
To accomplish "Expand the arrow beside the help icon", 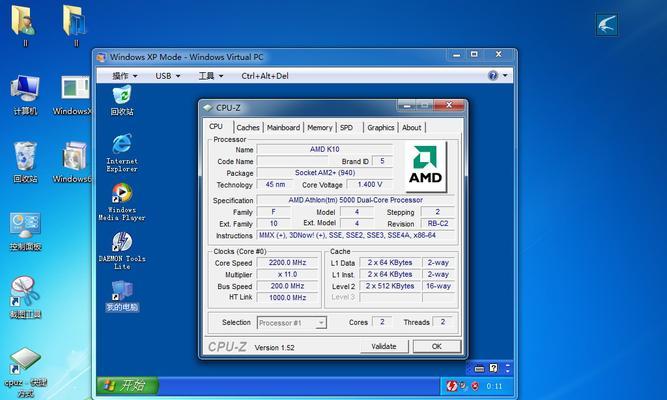I will click(x=505, y=76).
